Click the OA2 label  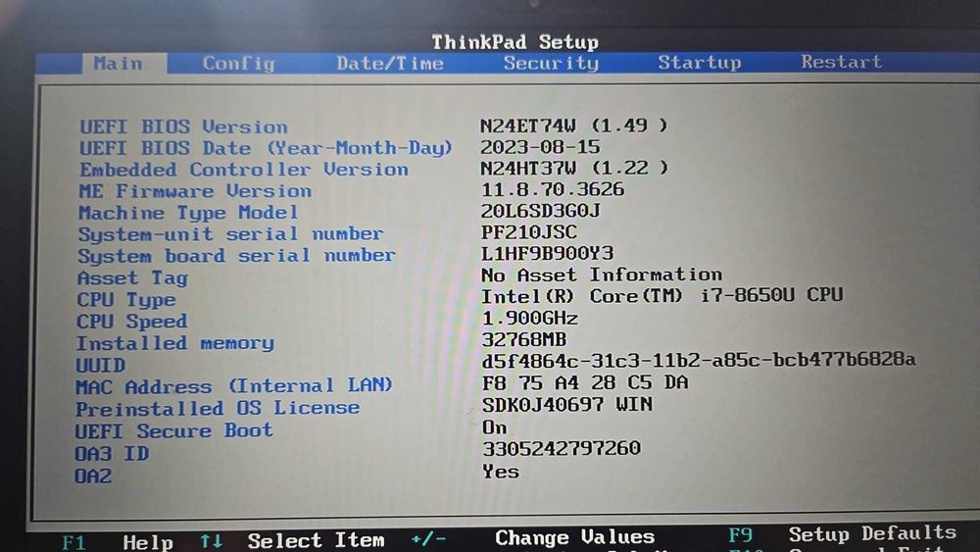pos(93,477)
